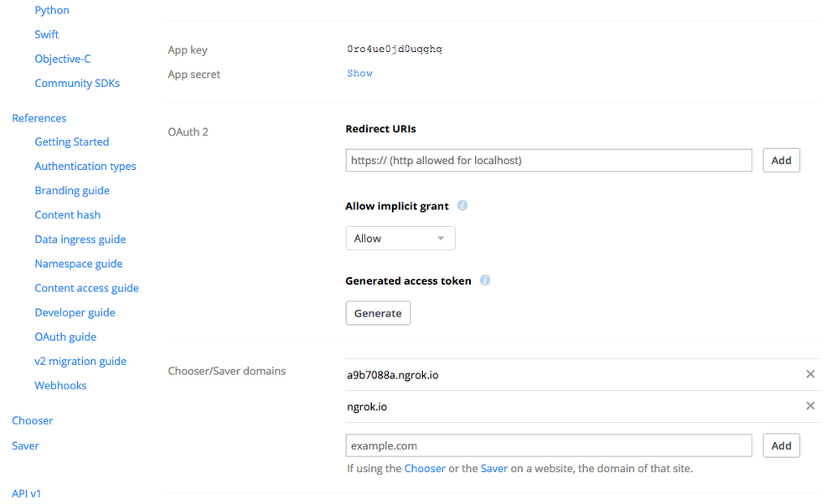
Task: Click Add for Chooser/Saver domains
Action: 781,445
